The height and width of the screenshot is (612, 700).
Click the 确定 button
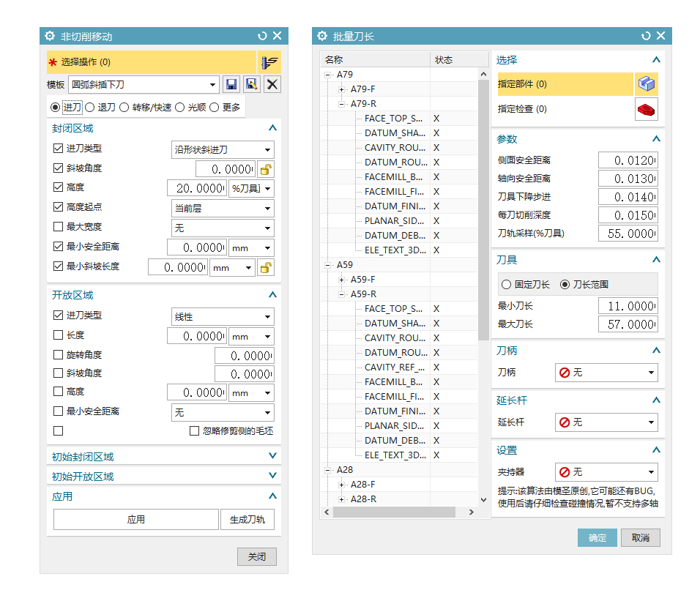click(597, 538)
